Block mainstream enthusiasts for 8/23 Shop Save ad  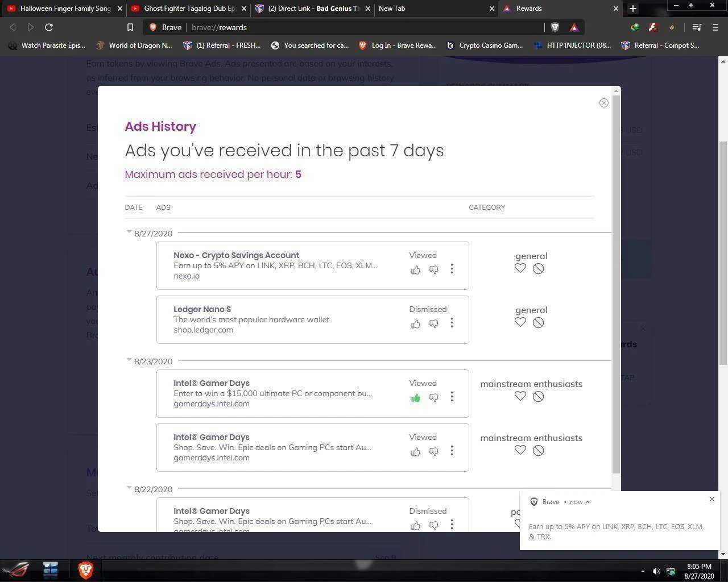coord(539,450)
